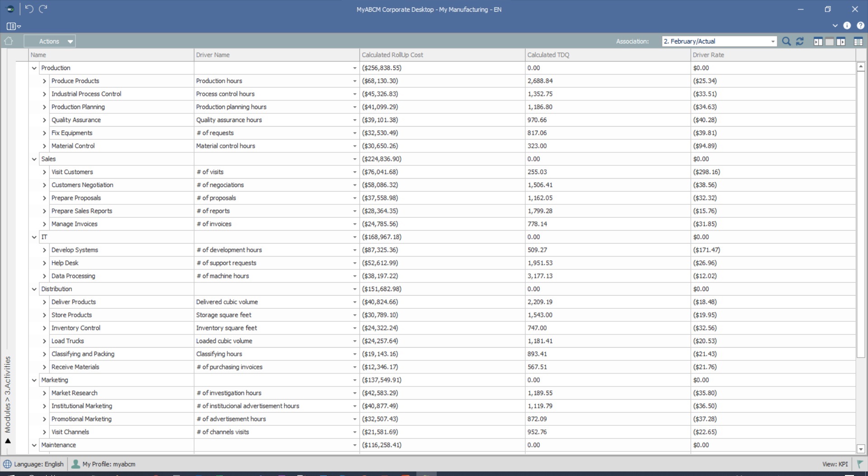Image resolution: width=868 pixels, height=476 pixels.
Task: Toggle the middle single-pane layout button
Action: pos(830,42)
